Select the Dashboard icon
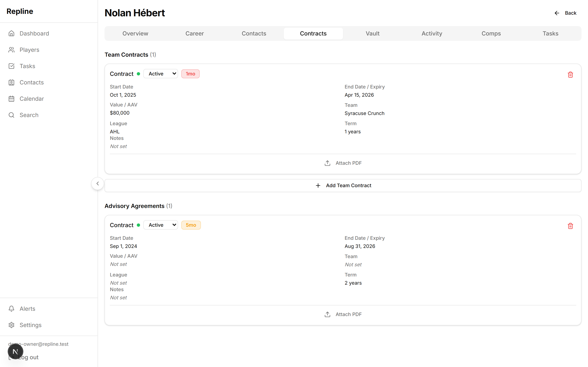This screenshot has width=588, height=367. pyautogui.click(x=11, y=33)
